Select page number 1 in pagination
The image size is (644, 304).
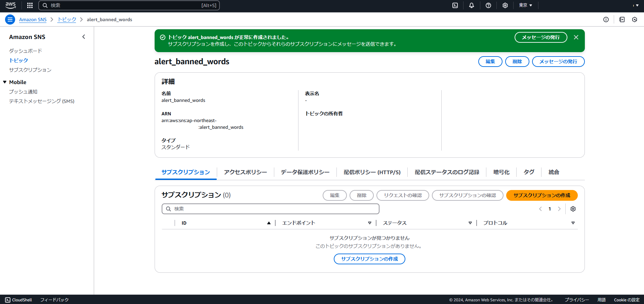coord(550,209)
